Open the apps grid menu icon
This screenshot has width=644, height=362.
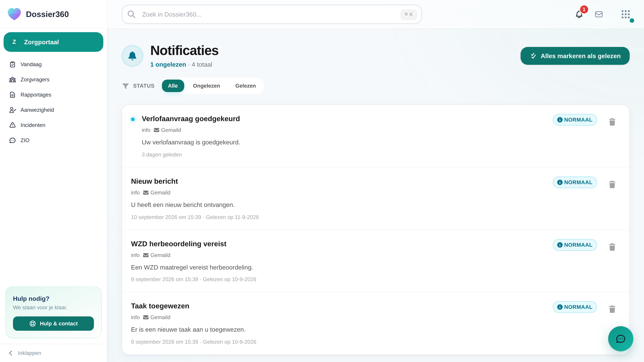click(x=625, y=14)
